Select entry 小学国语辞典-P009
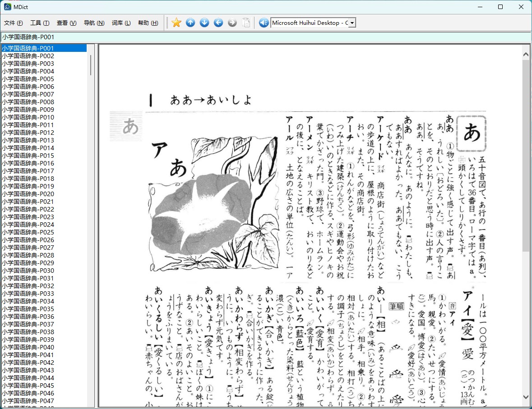This screenshot has width=532, height=409. coord(44,110)
